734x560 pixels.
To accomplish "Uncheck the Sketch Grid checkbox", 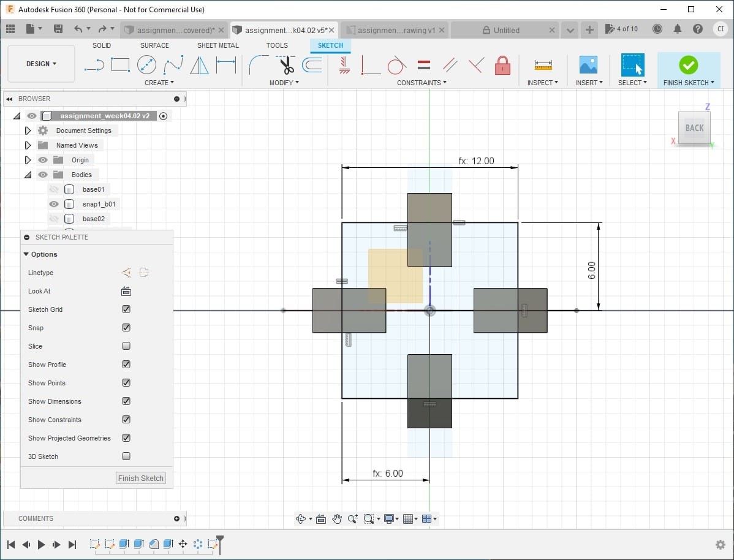I will [126, 309].
